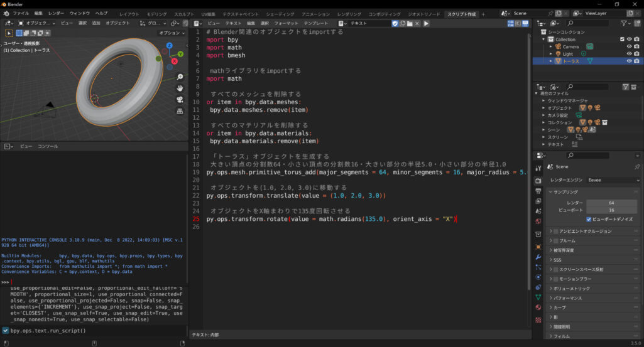Click the text datablock name field テキスト

(x=369, y=23)
